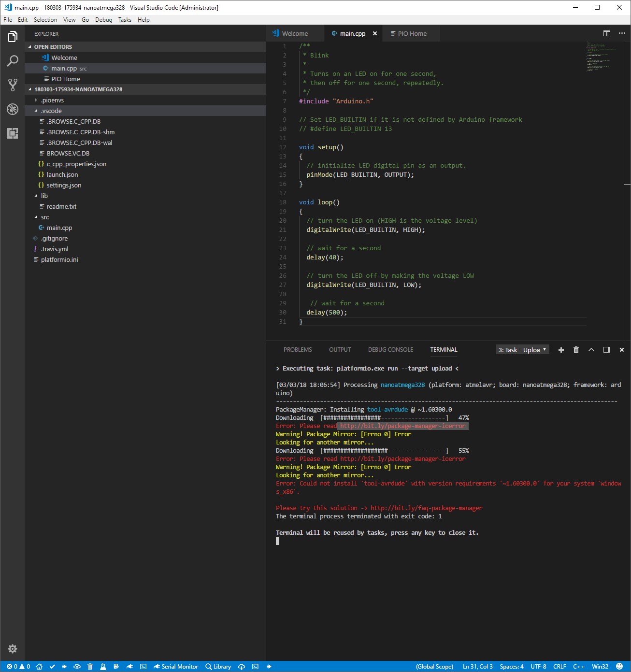Click the Win32 configuration in the status bar

600,667
